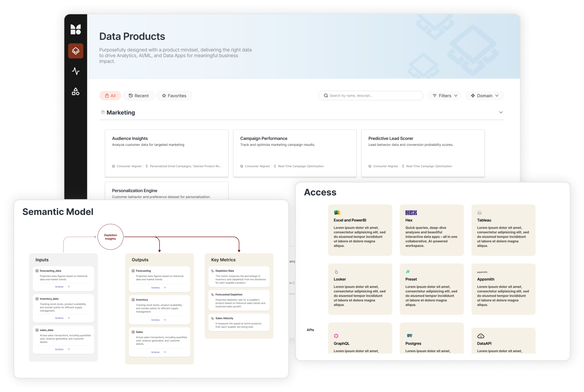This screenshot has width=584, height=392.
Task: Click the search by name field
Action: (x=370, y=95)
